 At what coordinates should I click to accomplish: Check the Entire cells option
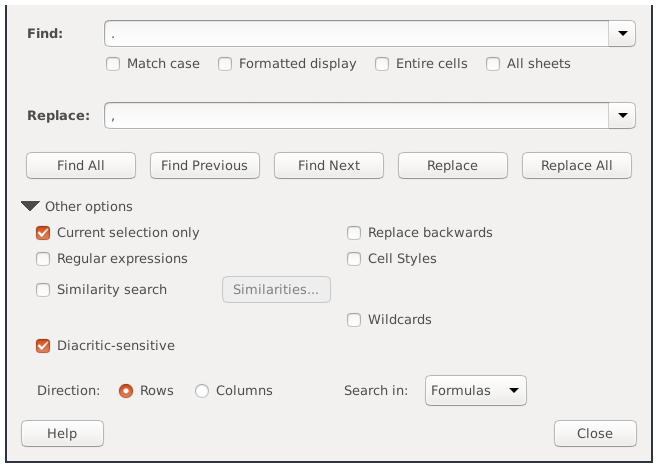(382, 64)
